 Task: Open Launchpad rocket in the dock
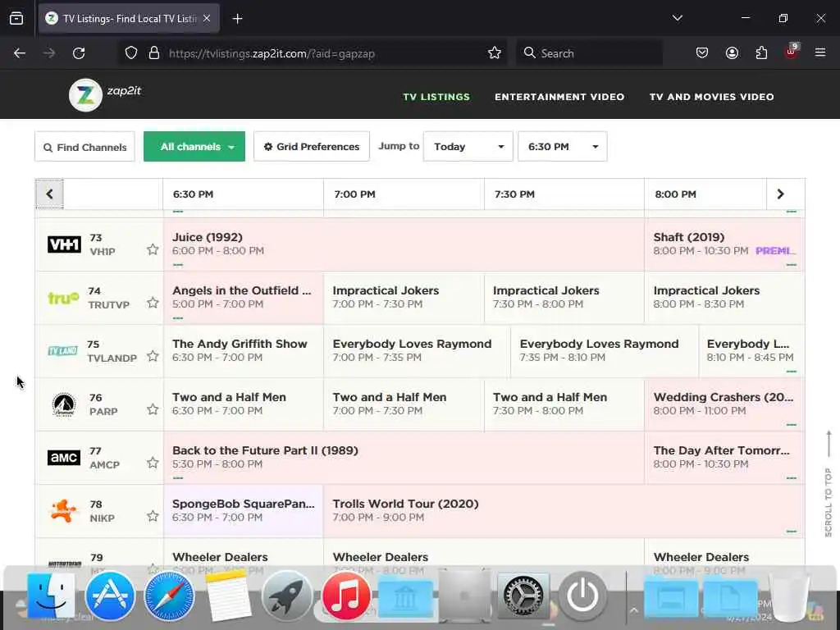pos(286,596)
